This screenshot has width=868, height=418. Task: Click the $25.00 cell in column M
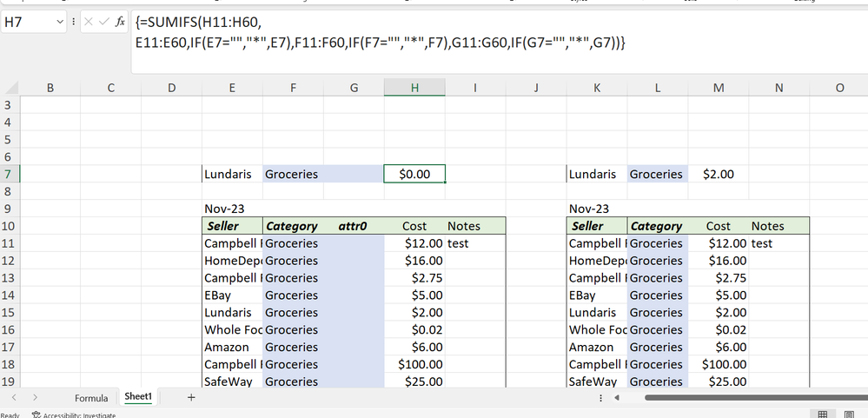pyautogui.click(x=719, y=382)
